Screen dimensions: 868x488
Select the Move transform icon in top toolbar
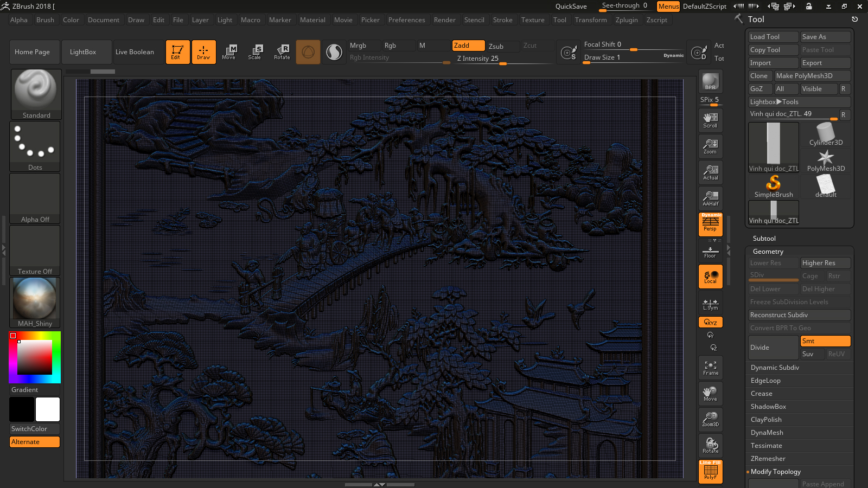229,52
